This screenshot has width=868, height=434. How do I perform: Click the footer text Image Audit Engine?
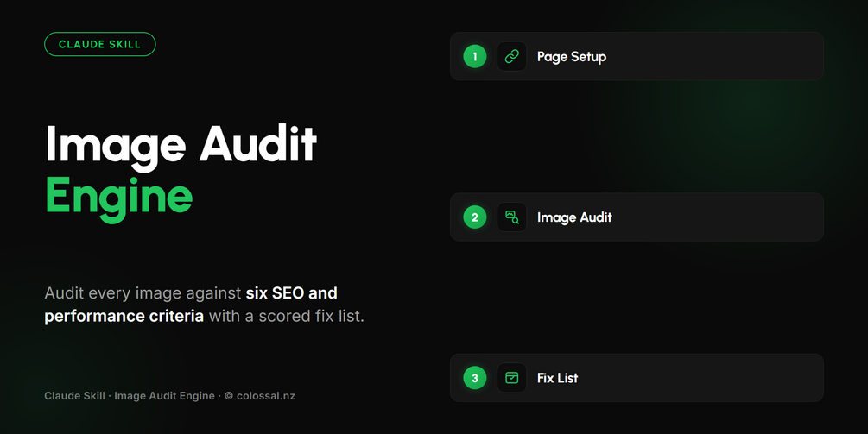164,396
